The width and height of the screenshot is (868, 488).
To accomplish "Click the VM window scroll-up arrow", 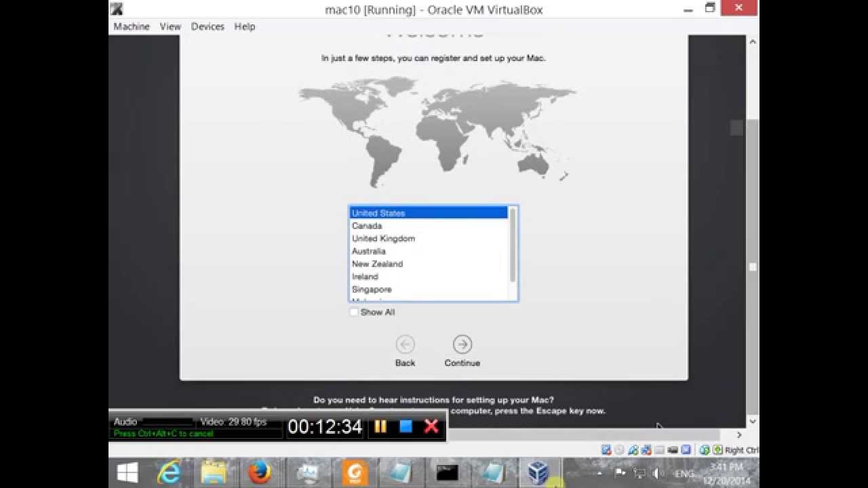I will pyautogui.click(x=753, y=41).
